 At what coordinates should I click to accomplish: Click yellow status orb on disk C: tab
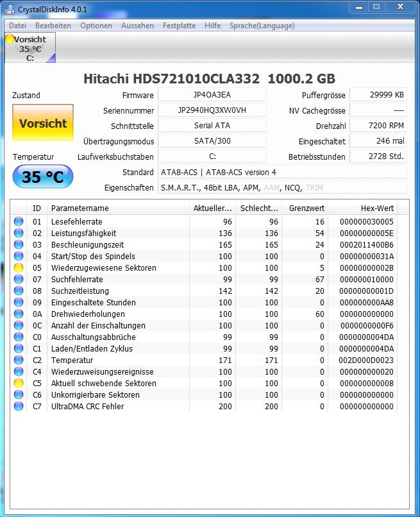point(10,39)
